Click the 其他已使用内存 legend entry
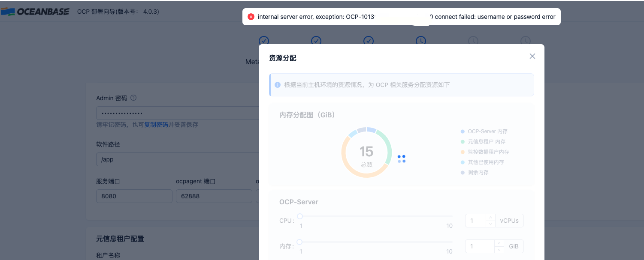This screenshot has height=260, width=644. tap(482, 162)
